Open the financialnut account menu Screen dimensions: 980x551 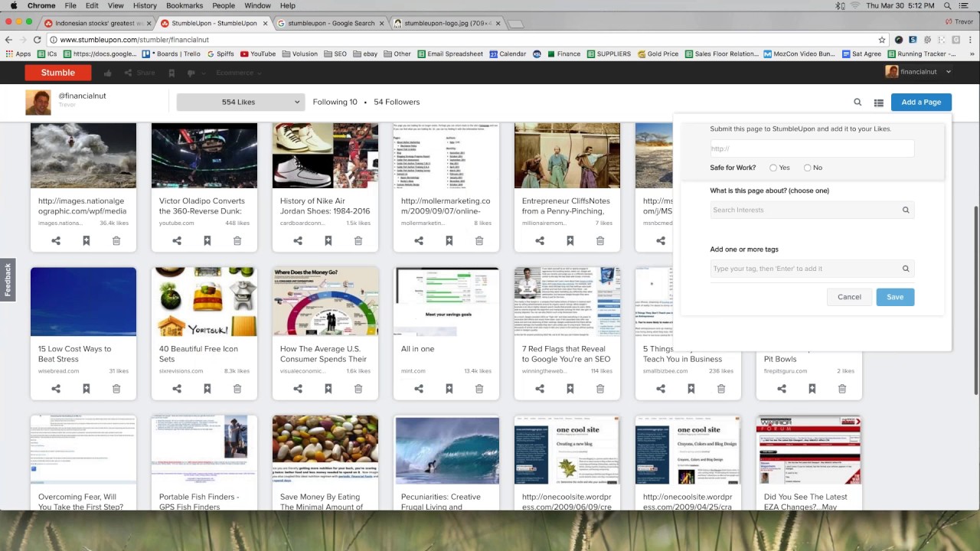click(x=919, y=72)
